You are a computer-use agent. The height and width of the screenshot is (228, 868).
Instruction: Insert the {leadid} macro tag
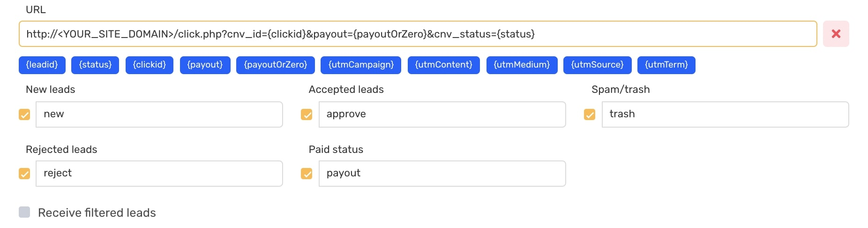point(42,65)
